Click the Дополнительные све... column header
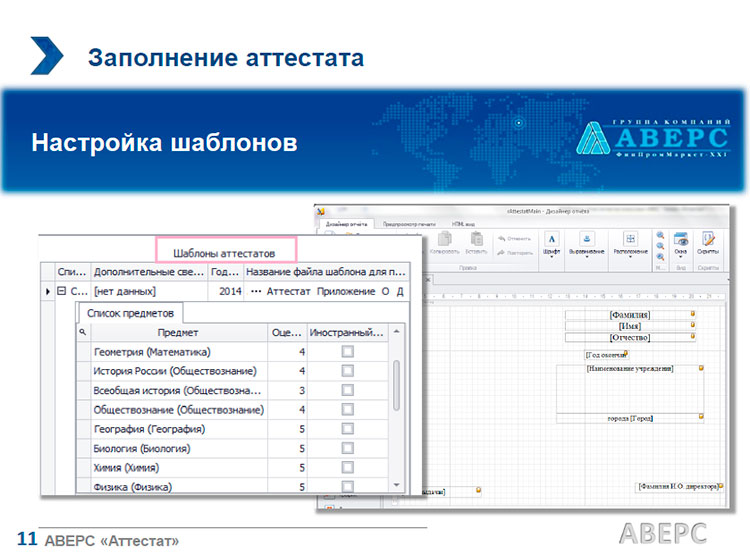This screenshot has width=750, height=555. (x=149, y=272)
